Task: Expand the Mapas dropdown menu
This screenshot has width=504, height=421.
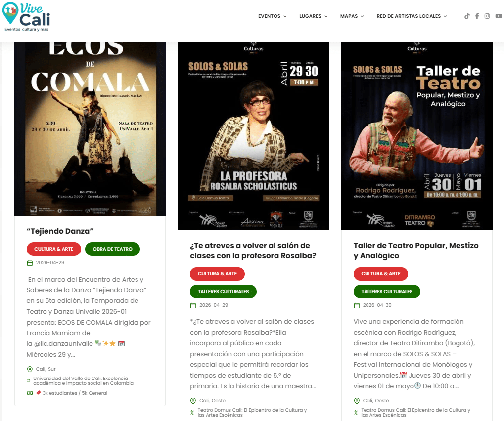Action: click(x=352, y=16)
